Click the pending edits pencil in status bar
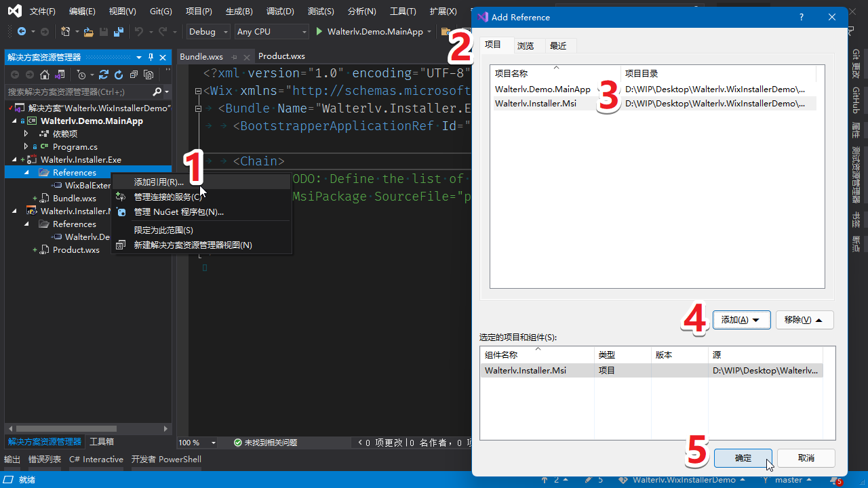The image size is (868, 488). click(594, 480)
